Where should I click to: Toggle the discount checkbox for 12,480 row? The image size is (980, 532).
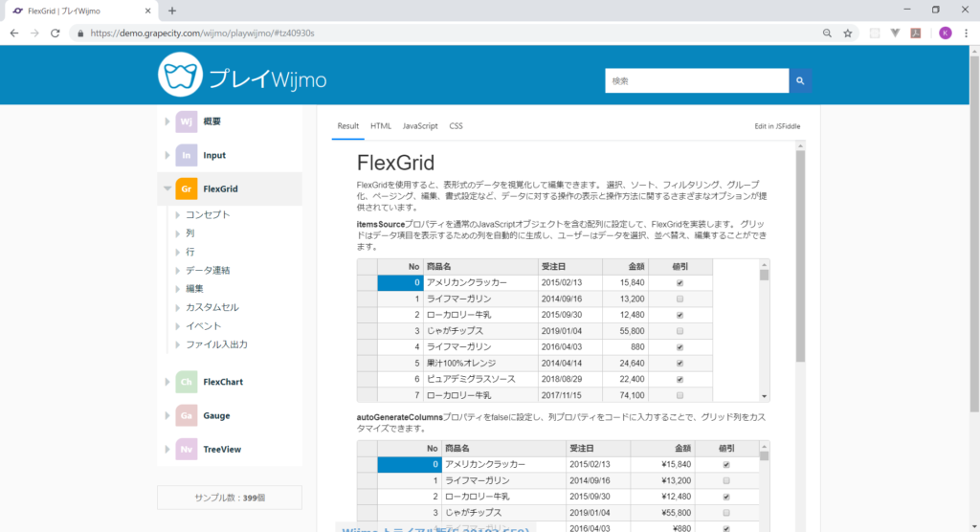(x=680, y=315)
